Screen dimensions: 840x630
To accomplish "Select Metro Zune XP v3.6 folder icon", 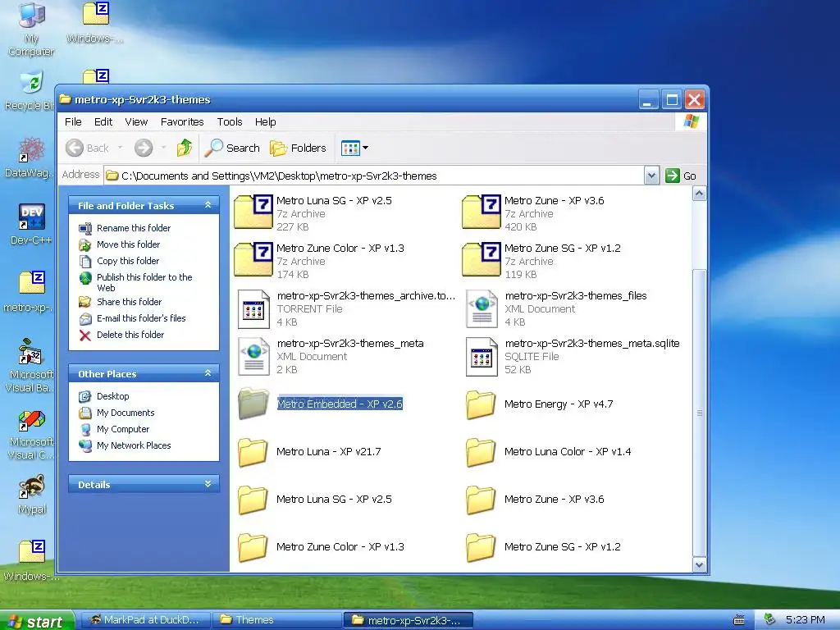I will [x=481, y=500].
